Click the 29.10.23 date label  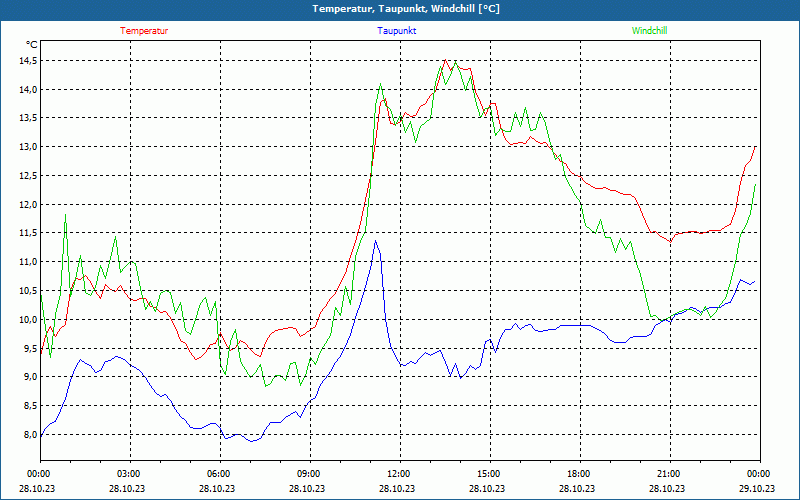(x=758, y=489)
